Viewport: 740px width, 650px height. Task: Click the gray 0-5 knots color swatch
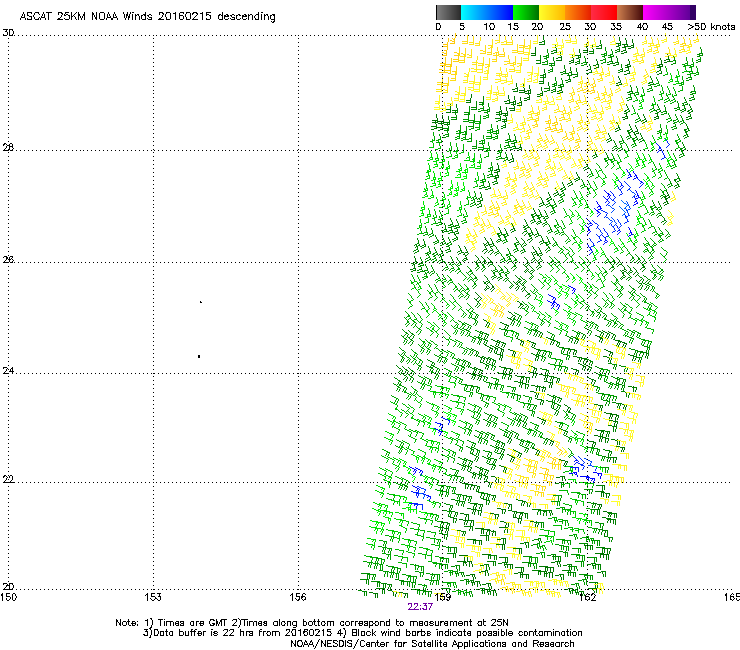click(448, 12)
